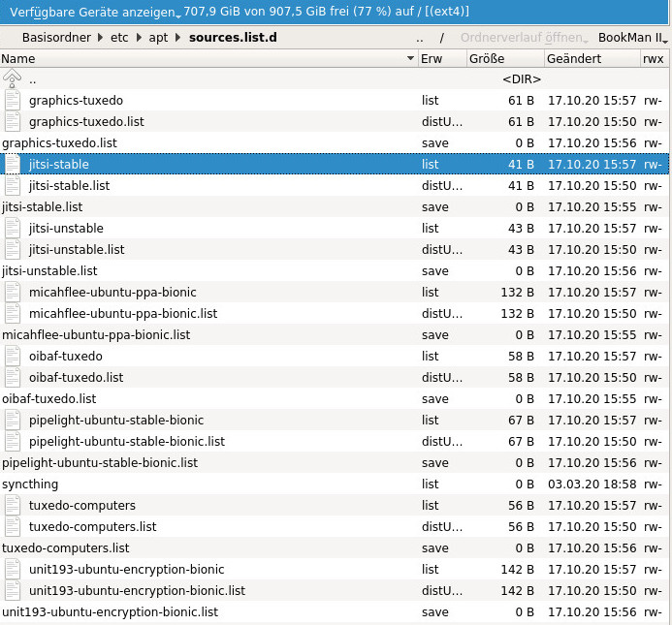
Task: Click the '..' parent directory button in toolbar
Action: 419,38
